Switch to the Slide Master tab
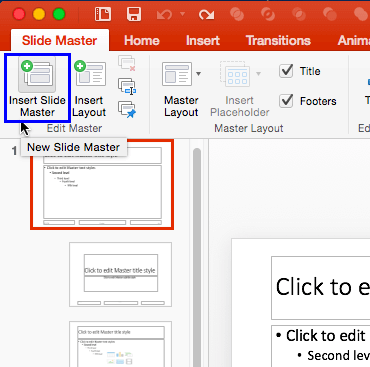Viewport: 370px width, 367px height. [59, 41]
